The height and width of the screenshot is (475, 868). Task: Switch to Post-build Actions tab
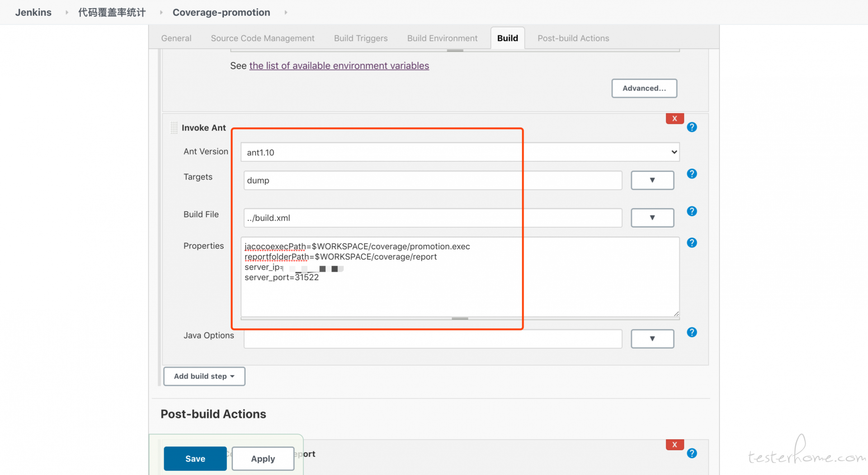(x=573, y=38)
